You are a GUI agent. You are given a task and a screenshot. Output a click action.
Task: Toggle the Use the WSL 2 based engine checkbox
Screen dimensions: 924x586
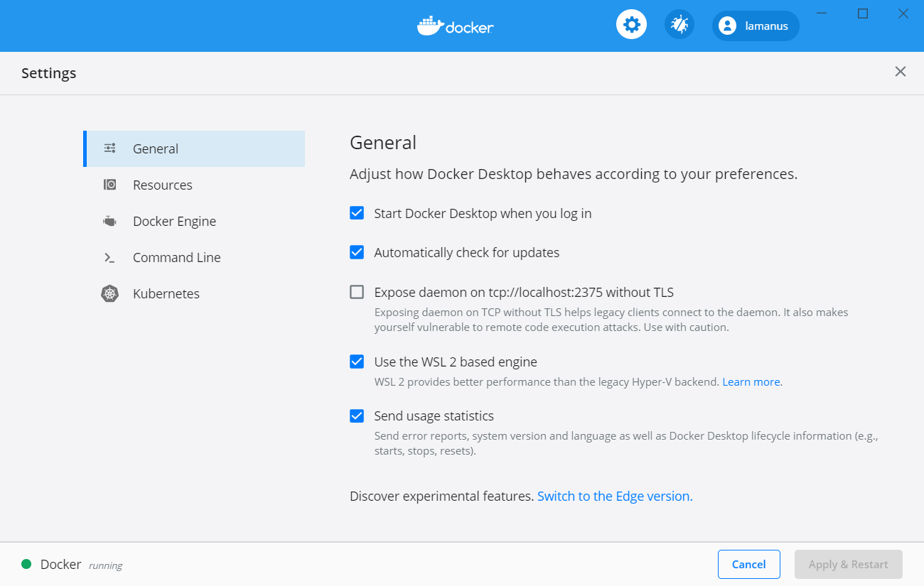[x=357, y=362]
